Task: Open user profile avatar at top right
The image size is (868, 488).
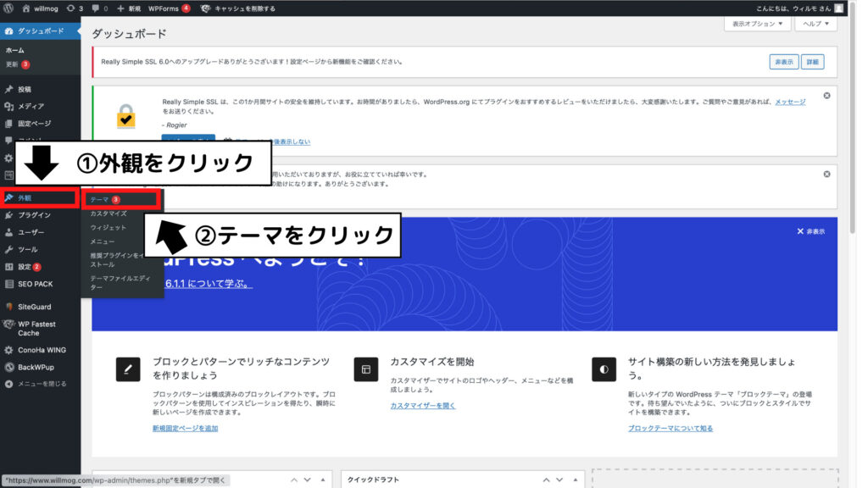Action: [x=838, y=8]
